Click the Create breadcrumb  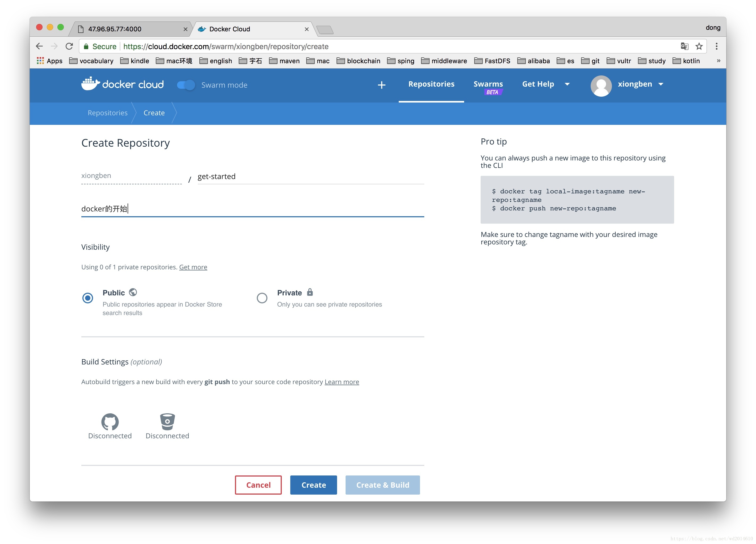coord(154,113)
